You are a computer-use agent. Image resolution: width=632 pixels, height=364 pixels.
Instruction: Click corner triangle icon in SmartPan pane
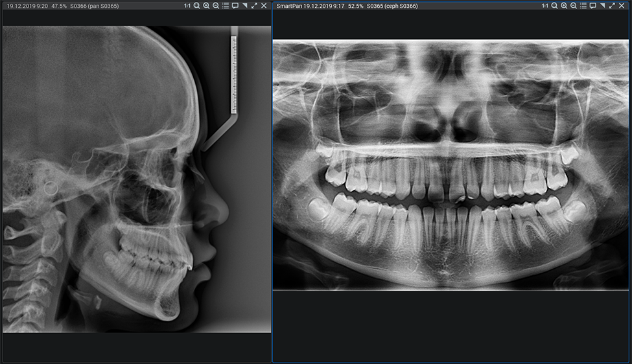(603, 6)
